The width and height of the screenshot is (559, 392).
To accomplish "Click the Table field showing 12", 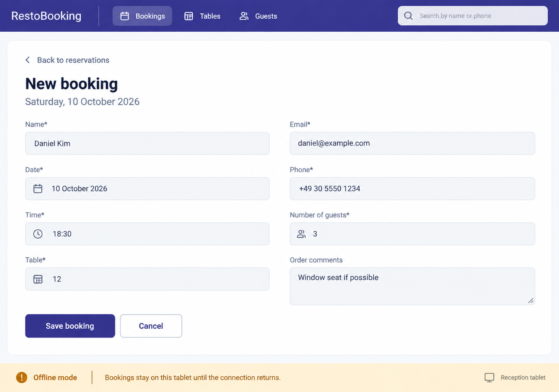I will 147,279.
